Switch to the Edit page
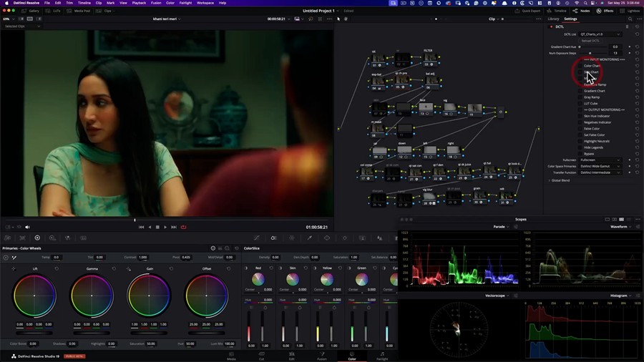 tap(291, 355)
